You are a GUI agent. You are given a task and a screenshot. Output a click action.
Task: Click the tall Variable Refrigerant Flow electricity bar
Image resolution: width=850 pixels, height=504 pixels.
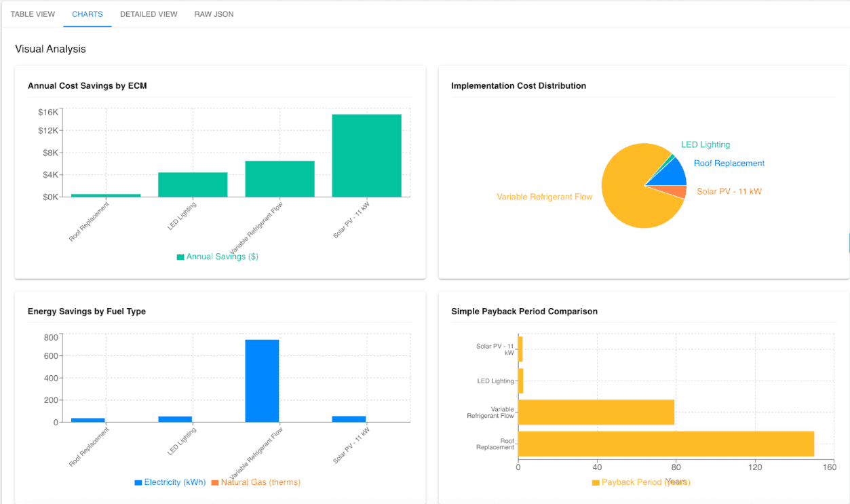tap(262, 381)
